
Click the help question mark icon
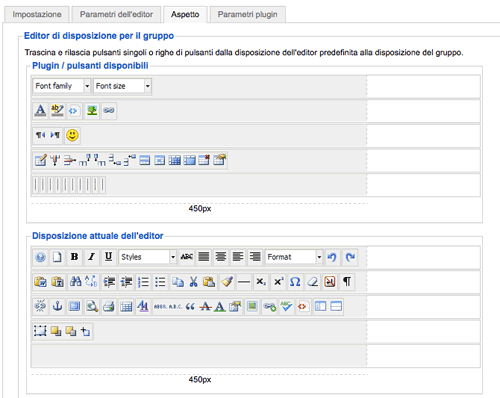click(x=40, y=257)
